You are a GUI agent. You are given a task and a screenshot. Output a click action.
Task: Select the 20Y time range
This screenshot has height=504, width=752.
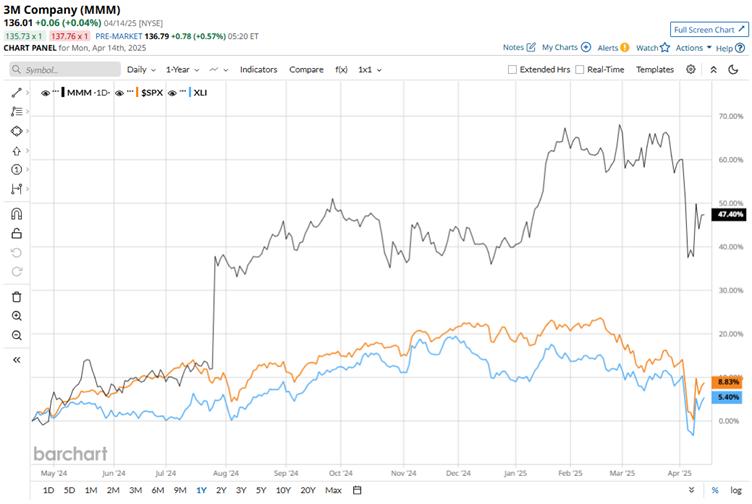click(308, 490)
